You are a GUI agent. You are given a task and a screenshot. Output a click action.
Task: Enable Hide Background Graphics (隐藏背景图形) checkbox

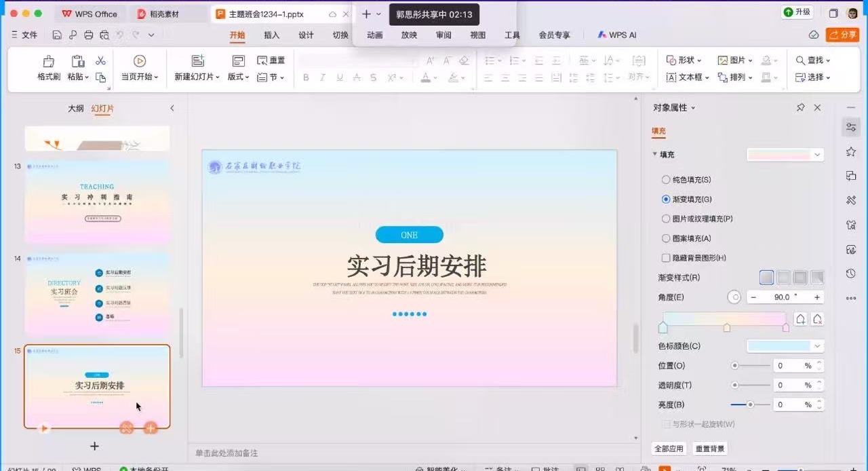tap(666, 258)
